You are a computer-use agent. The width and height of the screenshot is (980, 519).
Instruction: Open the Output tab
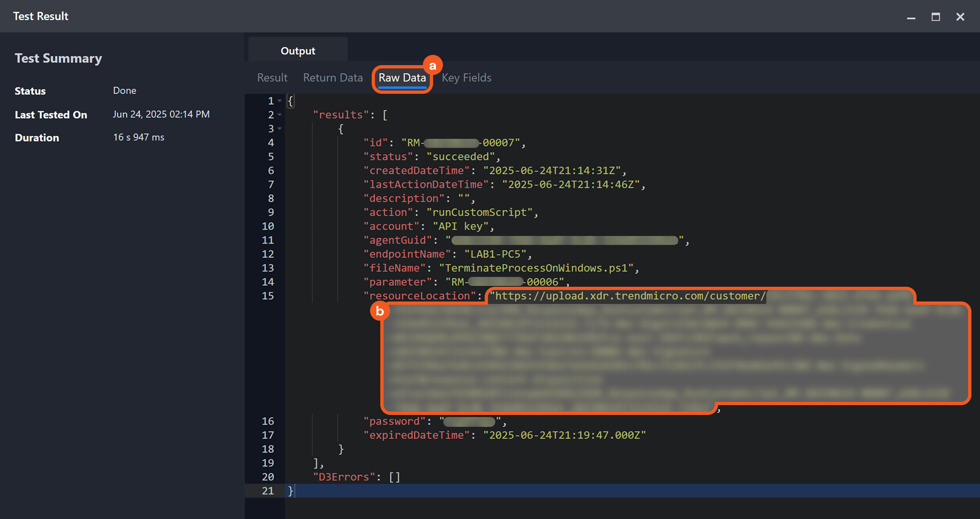click(298, 51)
